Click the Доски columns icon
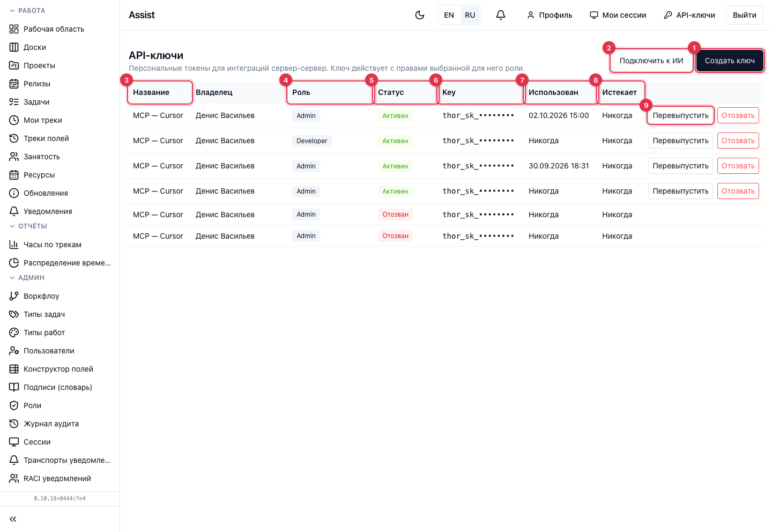The width and height of the screenshot is (772, 532). (x=14, y=47)
